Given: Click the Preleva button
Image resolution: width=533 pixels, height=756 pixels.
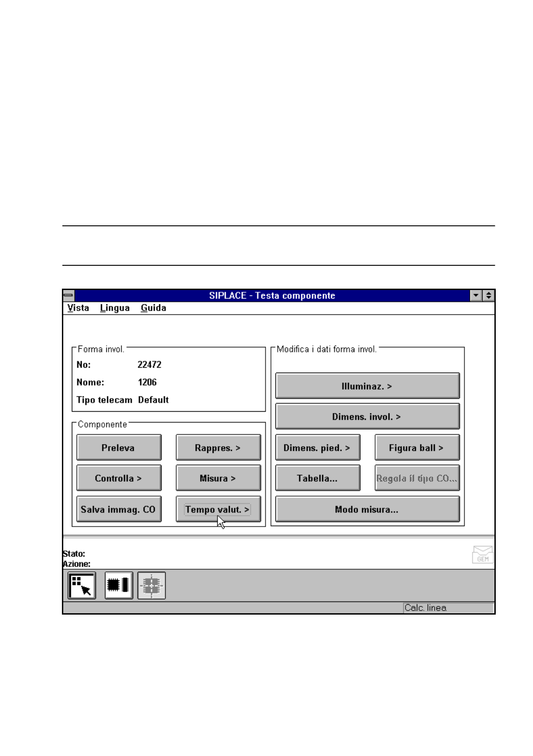Looking at the screenshot, I should (119, 448).
